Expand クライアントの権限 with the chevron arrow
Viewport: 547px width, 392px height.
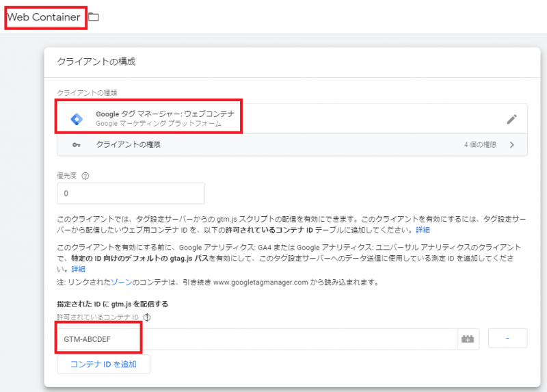[x=511, y=145]
